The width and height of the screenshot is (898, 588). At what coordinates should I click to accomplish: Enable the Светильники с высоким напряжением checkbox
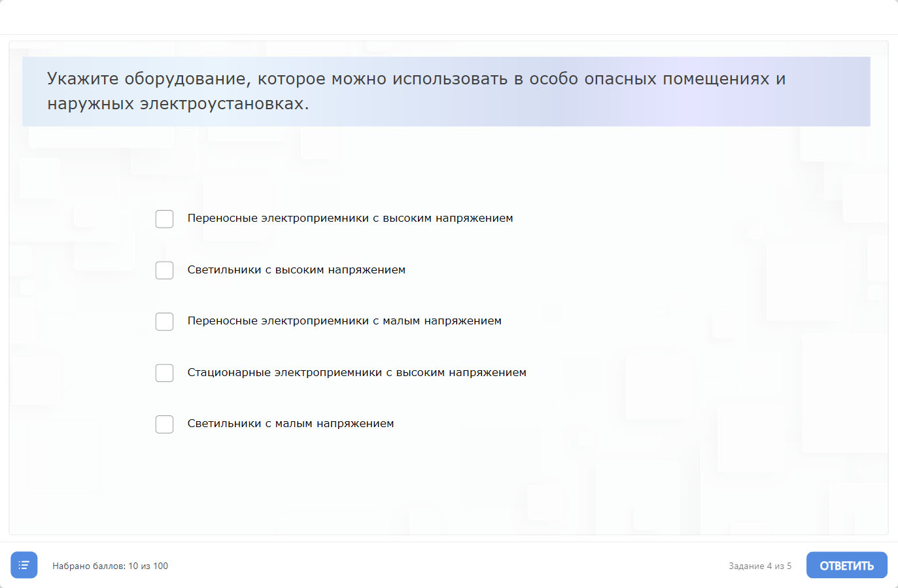pyautogui.click(x=165, y=270)
